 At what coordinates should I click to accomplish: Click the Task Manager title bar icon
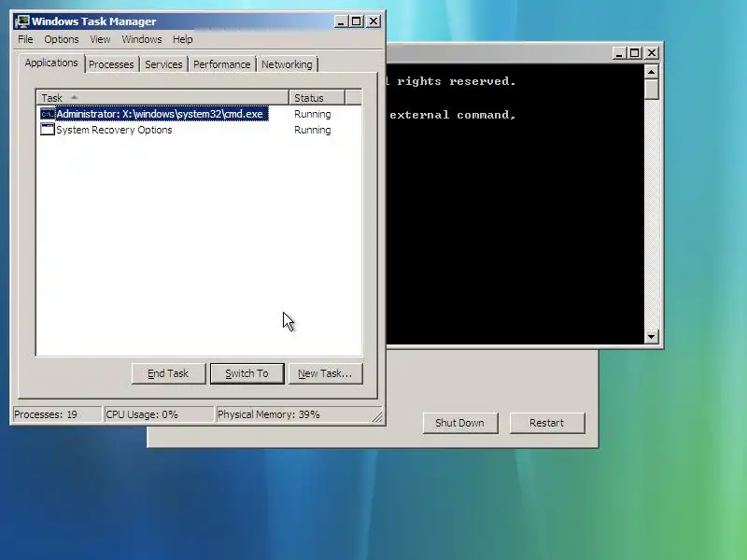pyautogui.click(x=21, y=21)
